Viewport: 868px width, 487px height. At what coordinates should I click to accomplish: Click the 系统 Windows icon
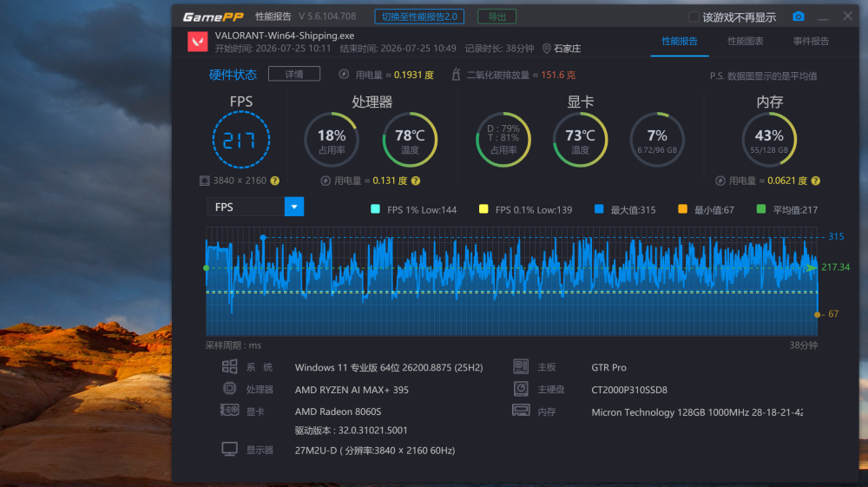(x=229, y=367)
